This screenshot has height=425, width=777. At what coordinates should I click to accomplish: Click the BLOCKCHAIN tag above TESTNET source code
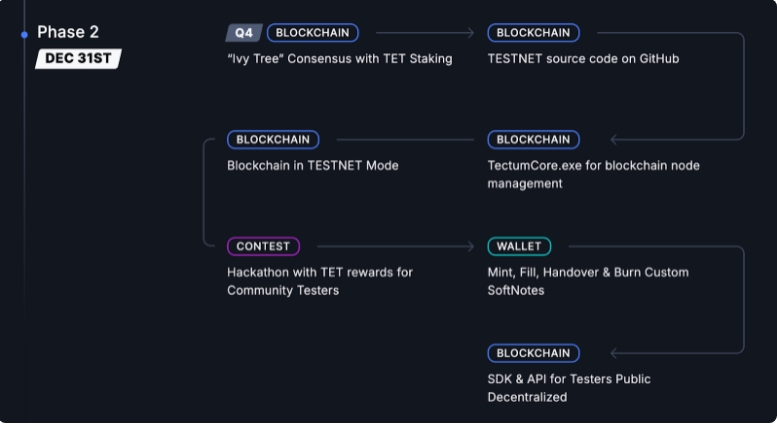[533, 33]
